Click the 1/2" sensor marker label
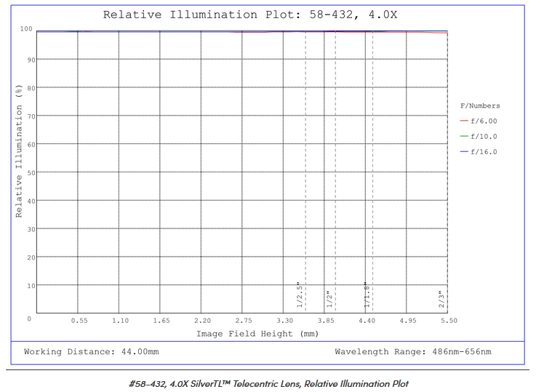Screen dimensions: 544x392 329,299
